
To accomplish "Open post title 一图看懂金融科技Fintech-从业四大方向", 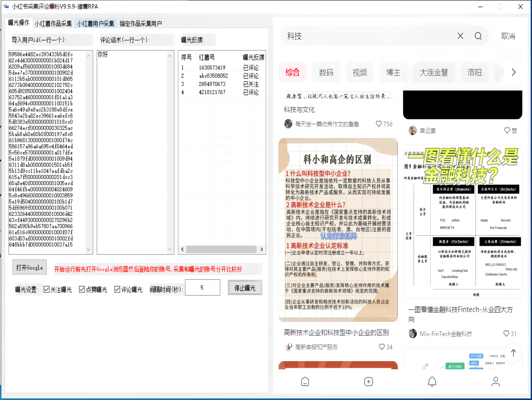I will click(x=460, y=314).
